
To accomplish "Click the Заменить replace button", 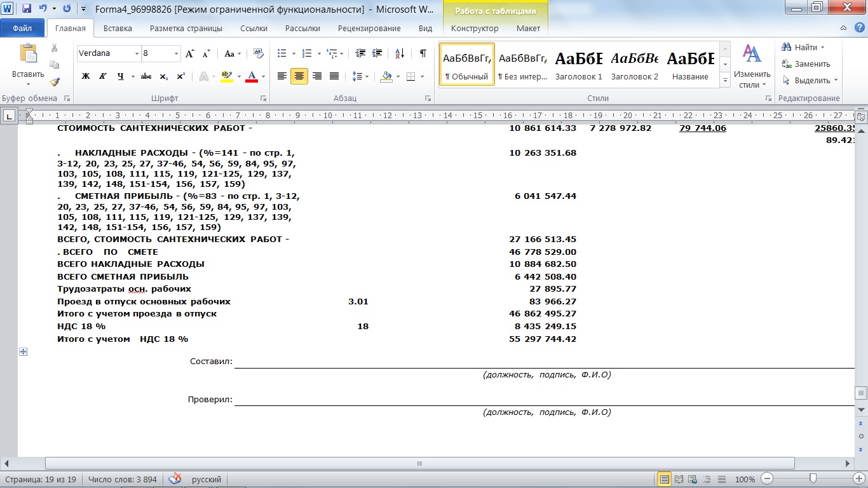I will coord(806,64).
